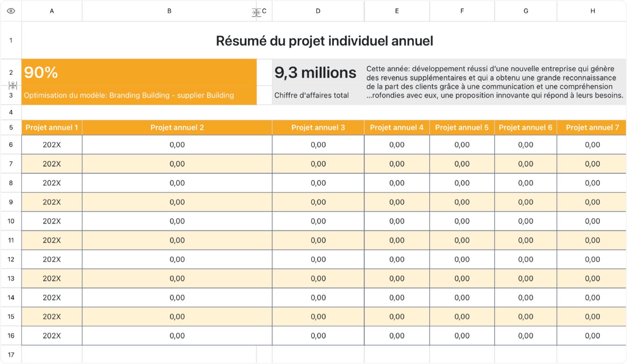
Task: Select column F header
Action: (462, 11)
